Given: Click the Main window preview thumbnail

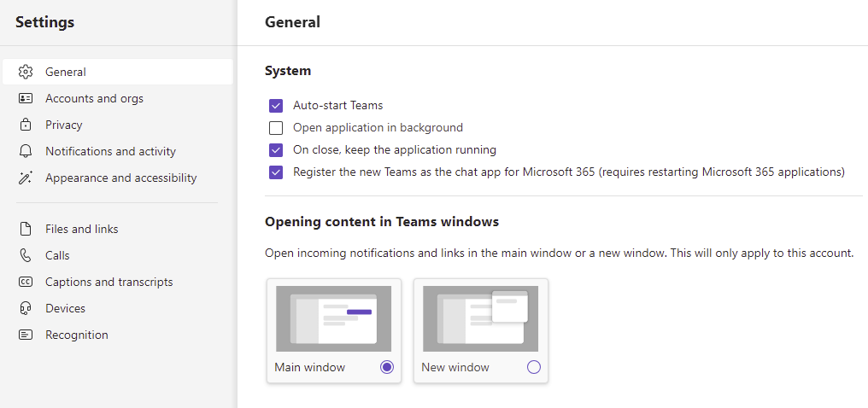Looking at the screenshot, I should tap(334, 318).
